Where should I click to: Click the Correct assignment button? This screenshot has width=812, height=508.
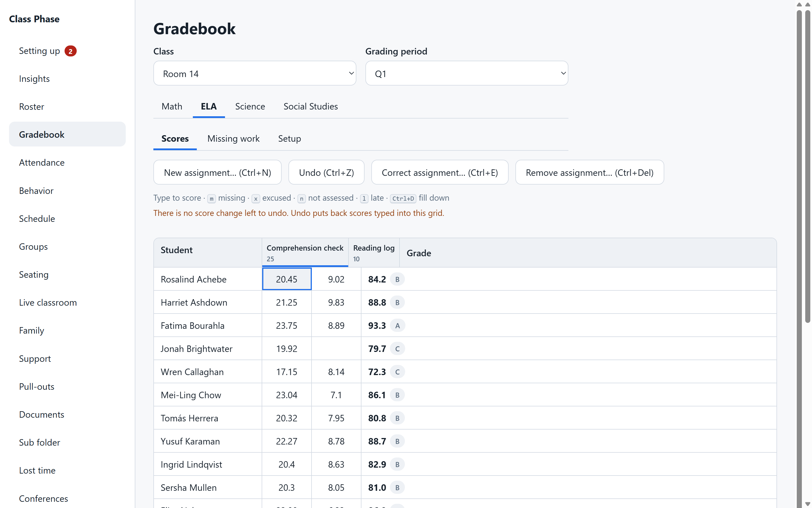pyautogui.click(x=440, y=172)
